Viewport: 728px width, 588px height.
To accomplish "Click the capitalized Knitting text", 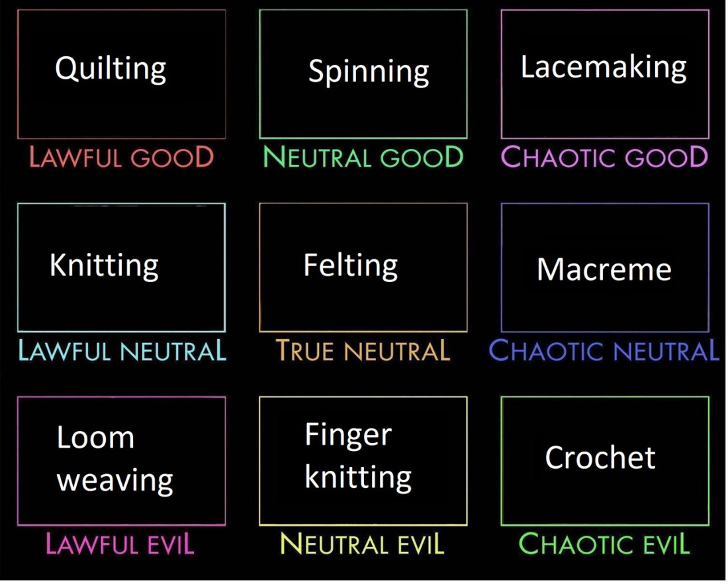I will coord(104,266).
